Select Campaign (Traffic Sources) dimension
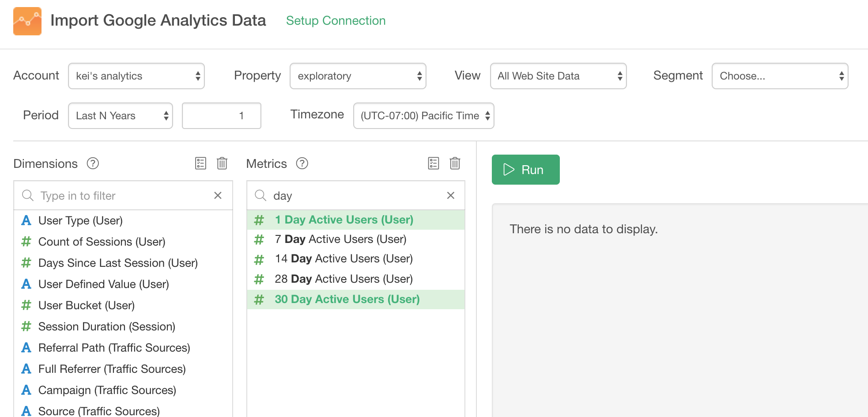Screen dimensions: 868x417 tap(123, 390)
